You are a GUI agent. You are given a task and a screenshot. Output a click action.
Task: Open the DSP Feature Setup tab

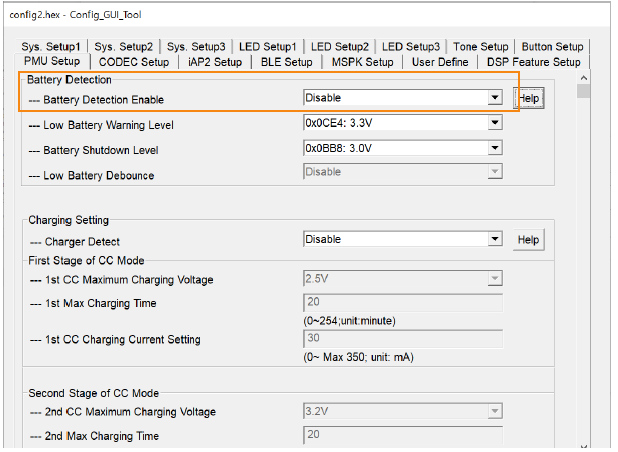pyautogui.click(x=533, y=62)
